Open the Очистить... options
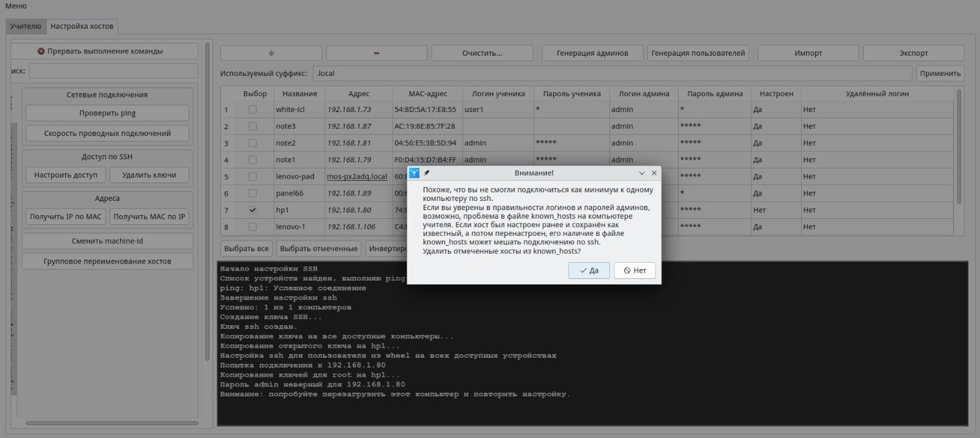The image size is (980, 438). [481, 53]
